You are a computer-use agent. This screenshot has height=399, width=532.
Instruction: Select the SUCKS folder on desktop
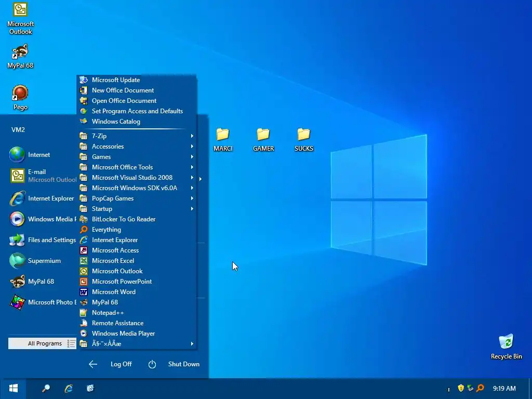[x=303, y=139]
